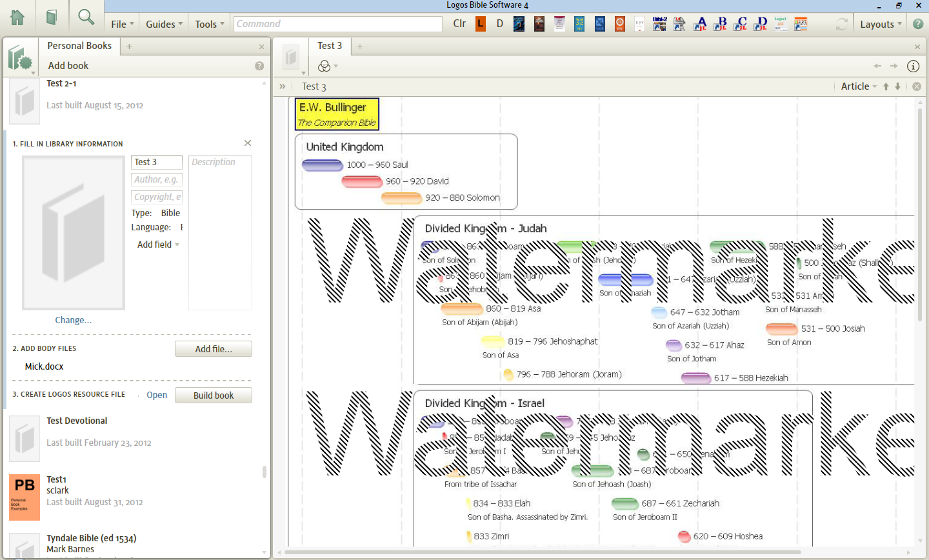The width and height of the screenshot is (929, 560).
Task: Open the orange ESV Bible shortcut icon
Action: pyautogui.click(x=619, y=24)
